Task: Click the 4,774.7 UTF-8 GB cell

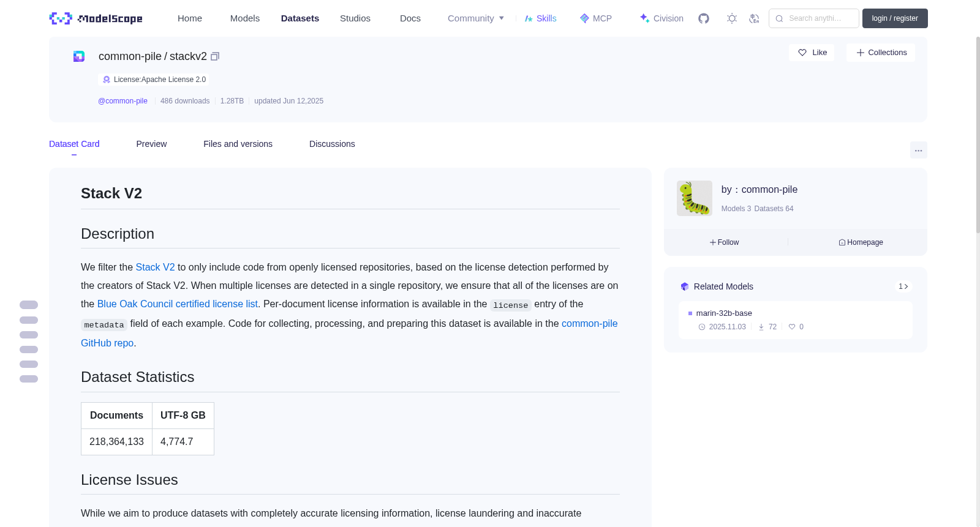Action: pyautogui.click(x=183, y=442)
